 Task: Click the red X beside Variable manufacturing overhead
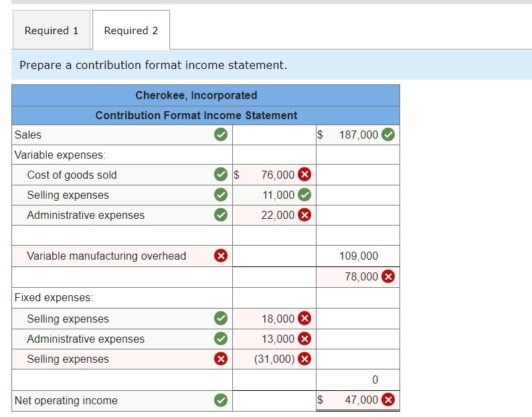pos(221,256)
